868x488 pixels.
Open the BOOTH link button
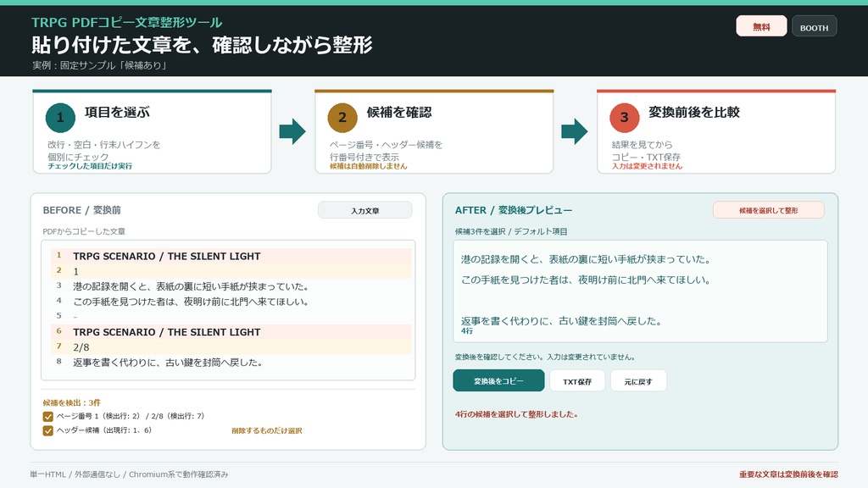coord(815,26)
